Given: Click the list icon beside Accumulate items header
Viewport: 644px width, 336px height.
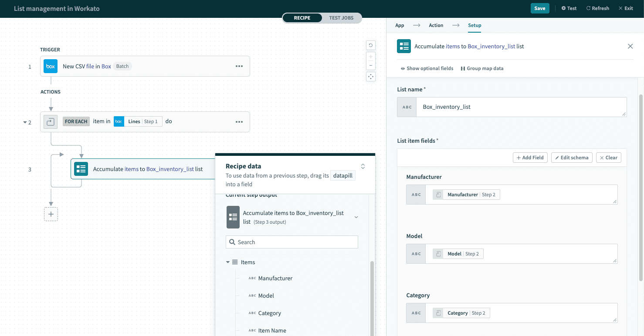Looking at the screenshot, I should [403, 46].
